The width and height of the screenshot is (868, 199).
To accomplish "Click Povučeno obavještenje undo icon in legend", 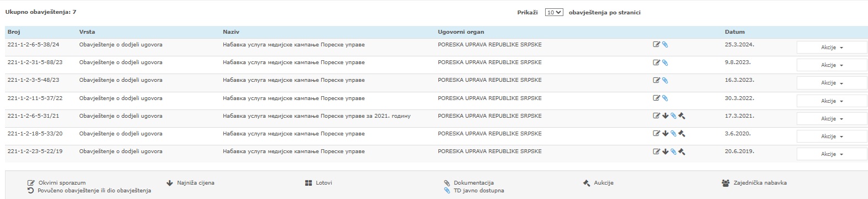I will click(31, 190).
